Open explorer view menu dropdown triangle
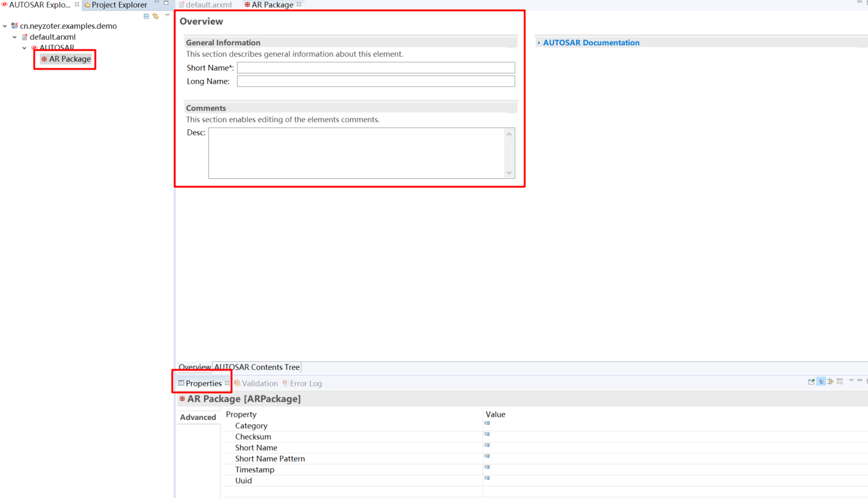 [x=167, y=16]
